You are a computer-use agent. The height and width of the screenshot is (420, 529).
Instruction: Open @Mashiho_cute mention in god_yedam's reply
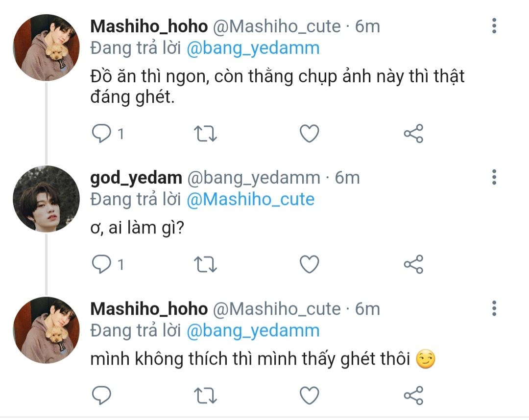pos(250,199)
